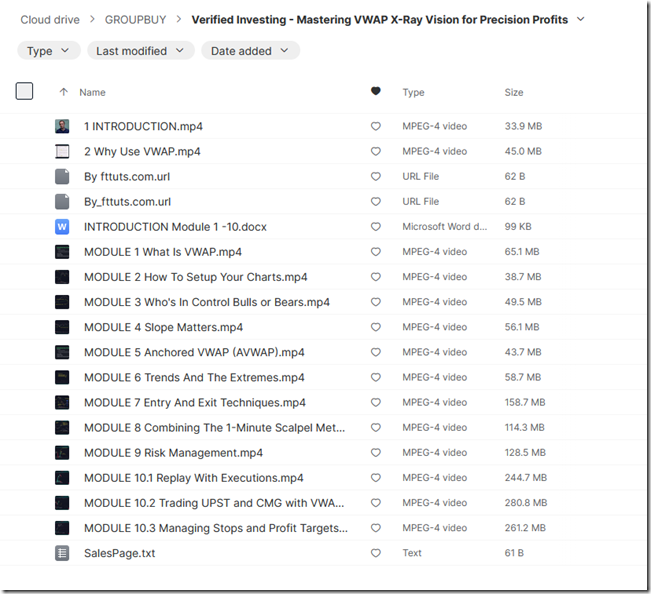Select file name 2 Why Use VWAP.mp4
The image size is (651, 594).
[142, 152]
